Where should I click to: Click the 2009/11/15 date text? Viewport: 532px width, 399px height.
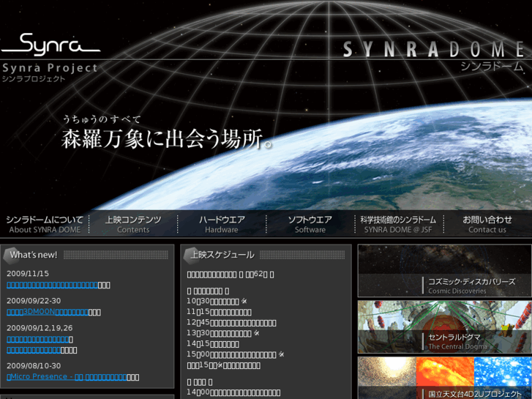point(28,274)
